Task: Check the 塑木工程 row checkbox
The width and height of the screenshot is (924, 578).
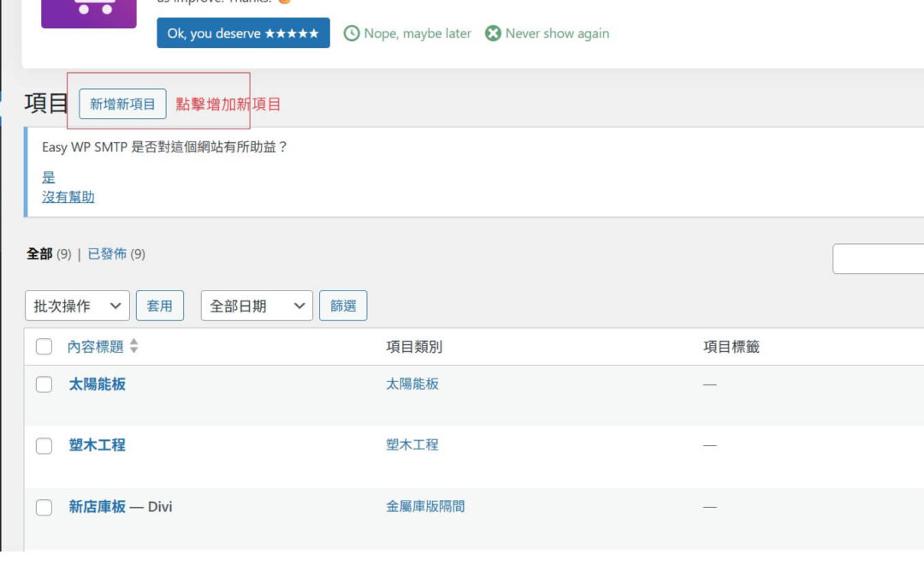Action: [x=44, y=446]
